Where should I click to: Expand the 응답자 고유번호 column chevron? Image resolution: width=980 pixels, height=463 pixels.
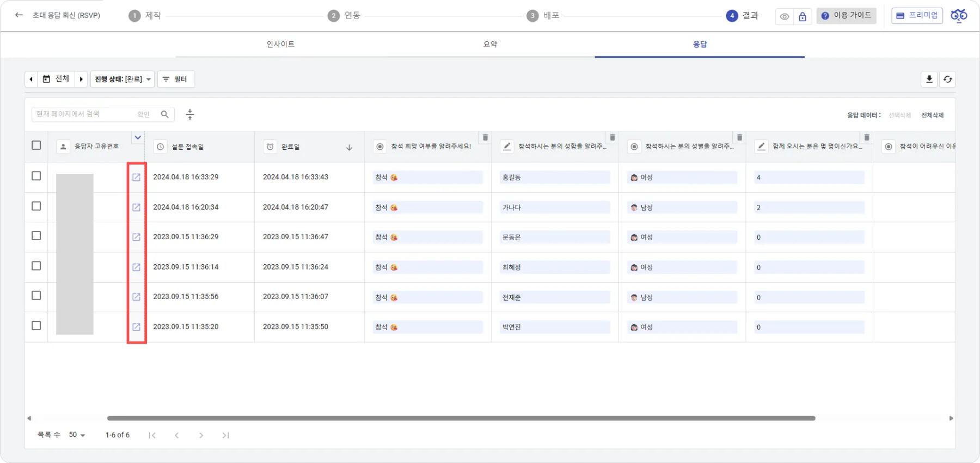coord(138,137)
